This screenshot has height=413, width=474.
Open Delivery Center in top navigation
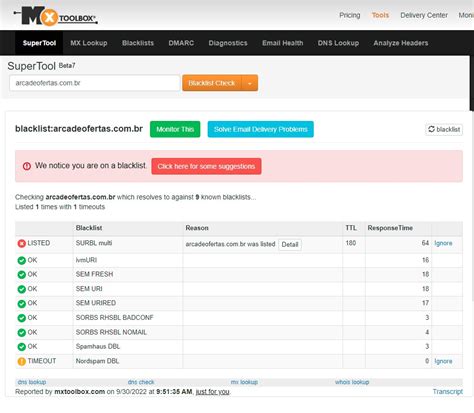[x=424, y=15]
